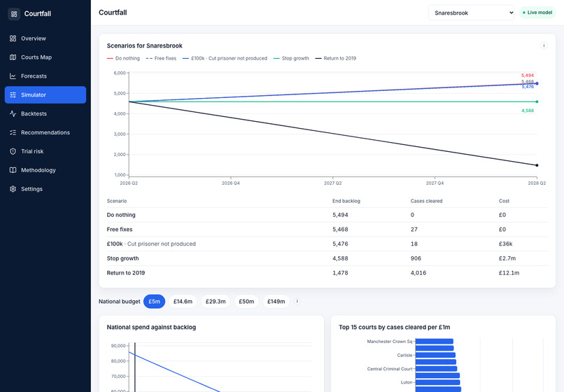The width and height of the screenshot is (564, 392).
Task: Navigate to Backtests
Action: coord(45,113)
